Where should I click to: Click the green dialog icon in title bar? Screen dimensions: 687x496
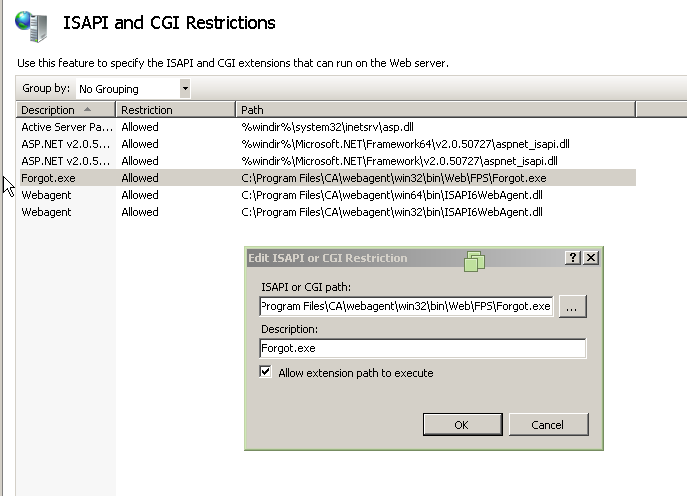(x=475, y=261)
